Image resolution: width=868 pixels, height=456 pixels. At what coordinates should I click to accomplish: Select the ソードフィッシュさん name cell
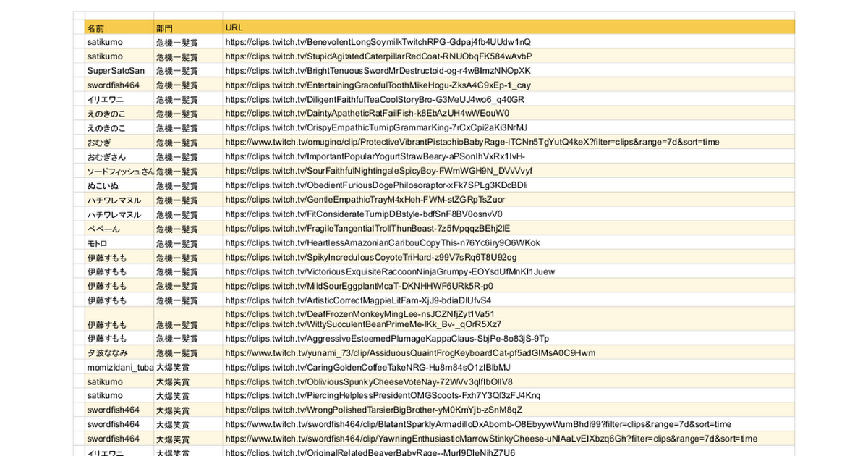[x=119, y=172]
